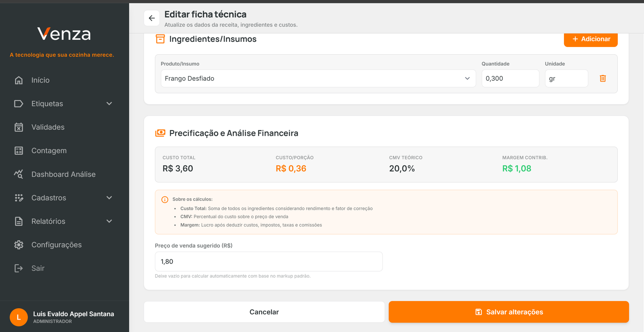Click the Venza logo
The image size is (644, 332).
click(x=64, y=34)
